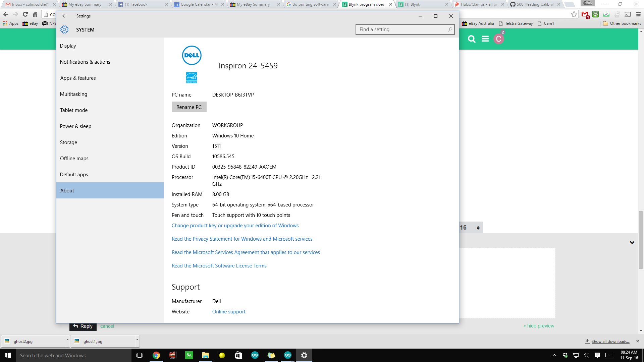
Task: Open Google Chrome from the taskbar
Action: (156, 355)
